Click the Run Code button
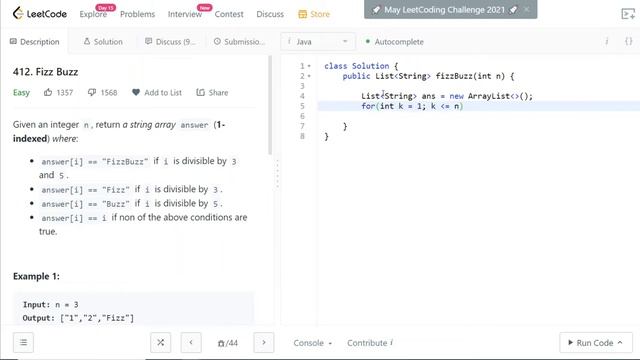Screen dimensions: 640x360 click(596, 342)
